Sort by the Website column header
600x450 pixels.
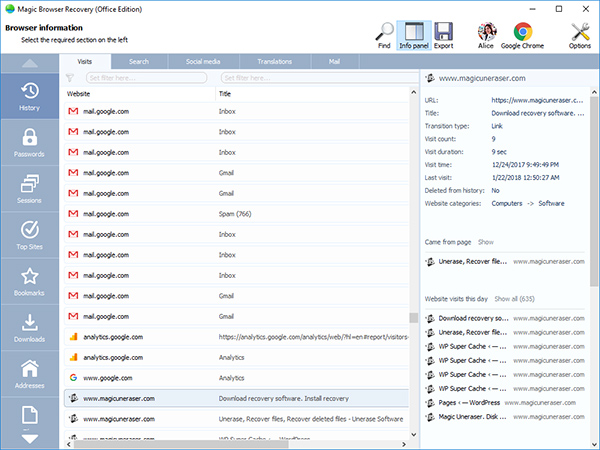139,94
